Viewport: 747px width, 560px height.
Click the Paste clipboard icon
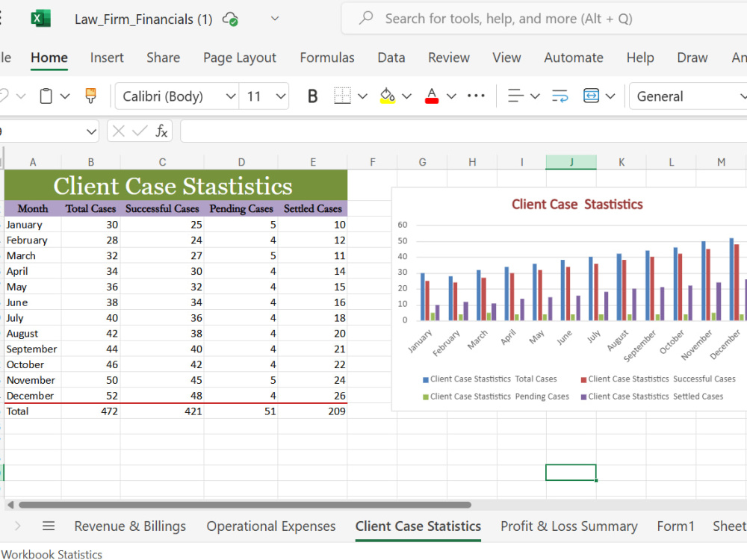46,96
